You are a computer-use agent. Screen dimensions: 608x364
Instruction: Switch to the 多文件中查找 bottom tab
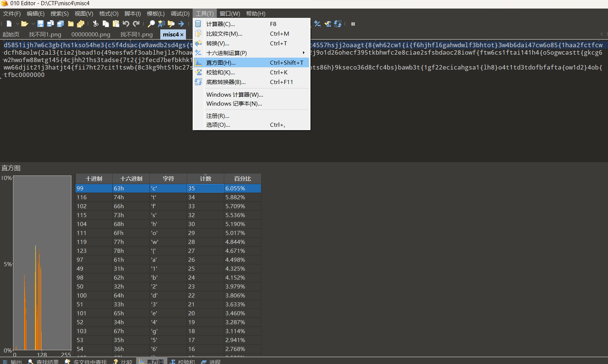pyautogui.click(x=86, y=361)
